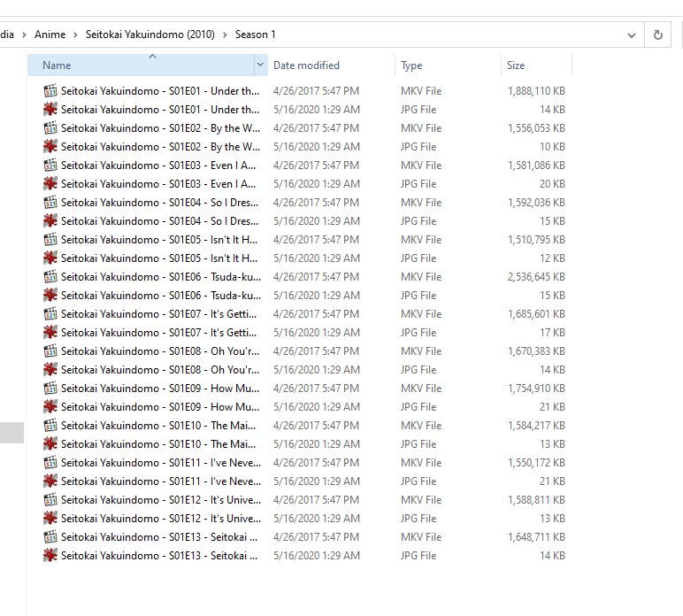The height and width of the screenshot is (616, 683).
Task: Refresh the Season 1 folder view
Action: 658,35
